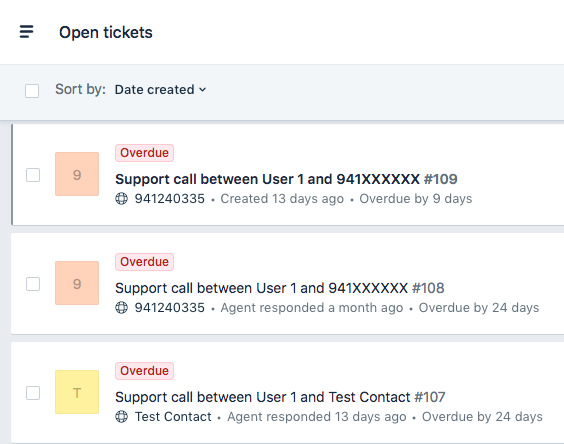Click the Overdue badge on ticket #109
Image resolution: width=564 pixels, height=444 pixels.
[x=145, y=153]
